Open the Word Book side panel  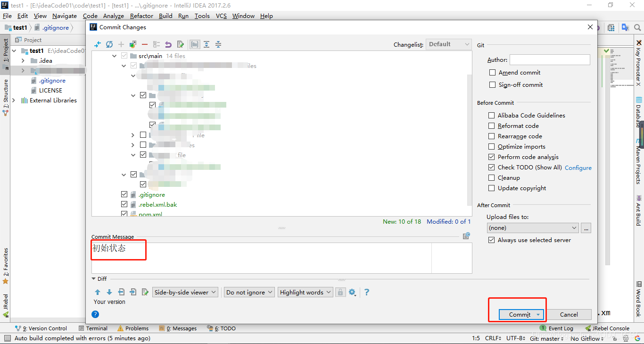click(x=639, y=299)
